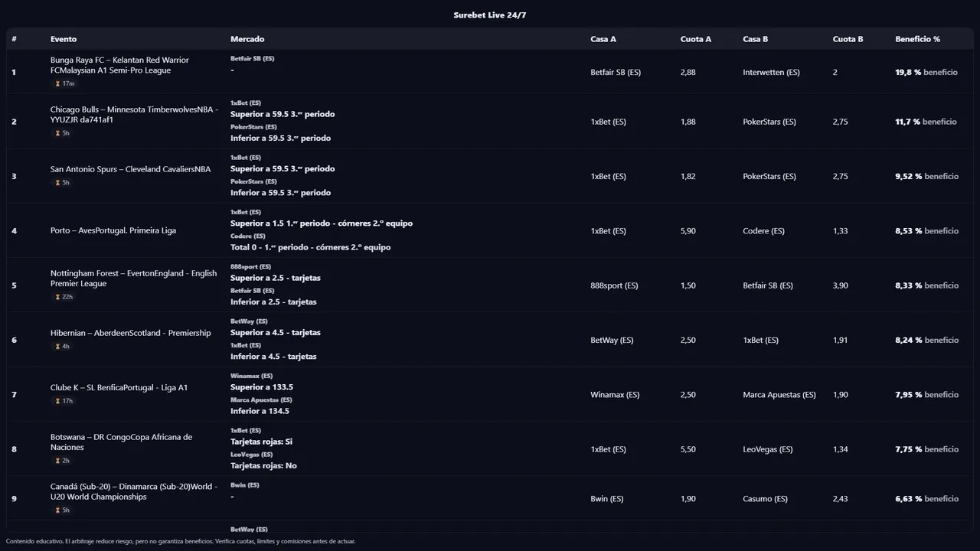The image size is (980, 551).
Task: Click the 2h hourglass icon for Botswana – DR Congo
Action: click(57, 461)
